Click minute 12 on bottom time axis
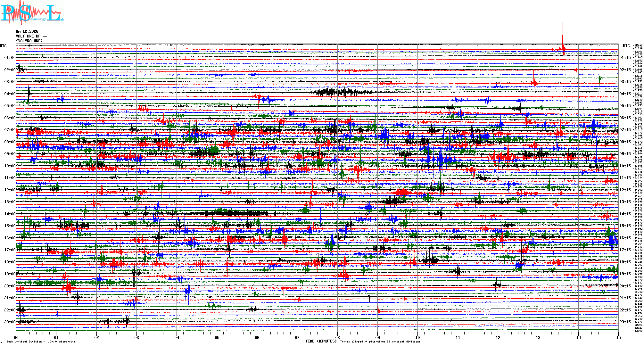Image resolution: width=644 pixels, height=346 pixels. pyautogui.click(x=498, y=337)
